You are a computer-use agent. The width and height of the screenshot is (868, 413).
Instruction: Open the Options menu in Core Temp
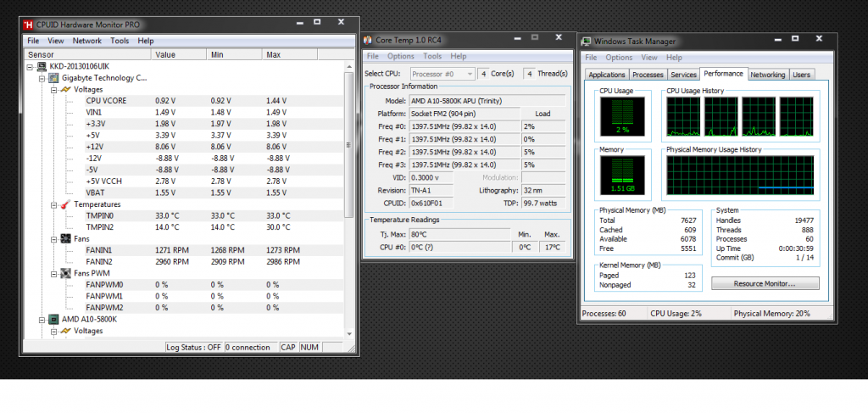(401, 57)
